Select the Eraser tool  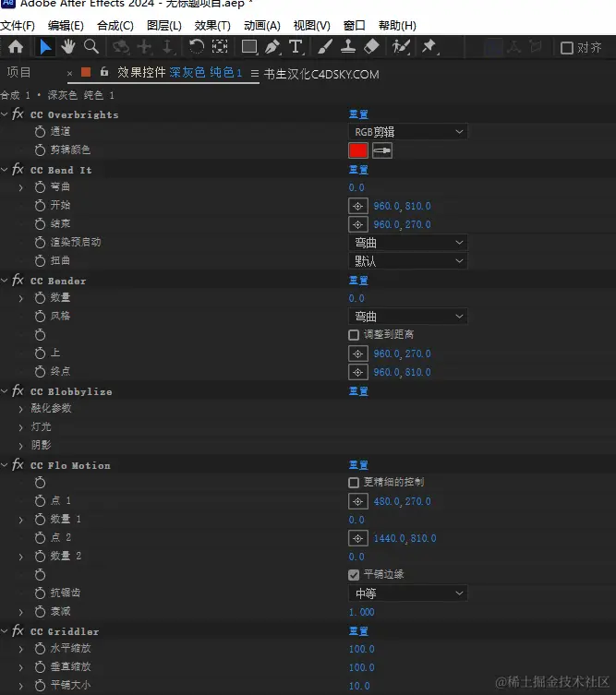coord(371,46)
